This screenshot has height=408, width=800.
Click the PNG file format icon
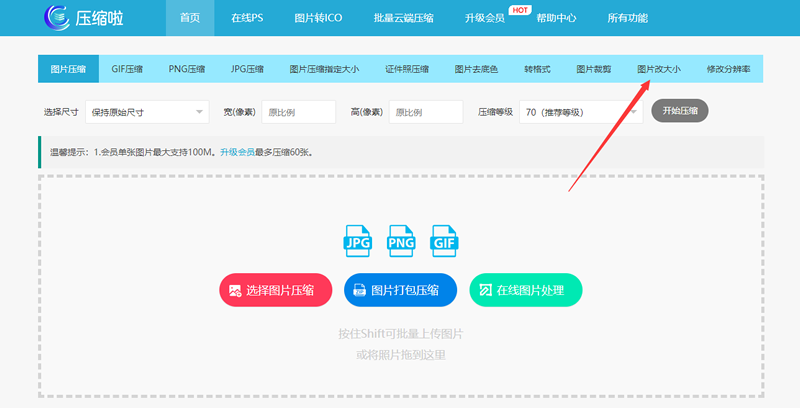[x=401, y=241]
